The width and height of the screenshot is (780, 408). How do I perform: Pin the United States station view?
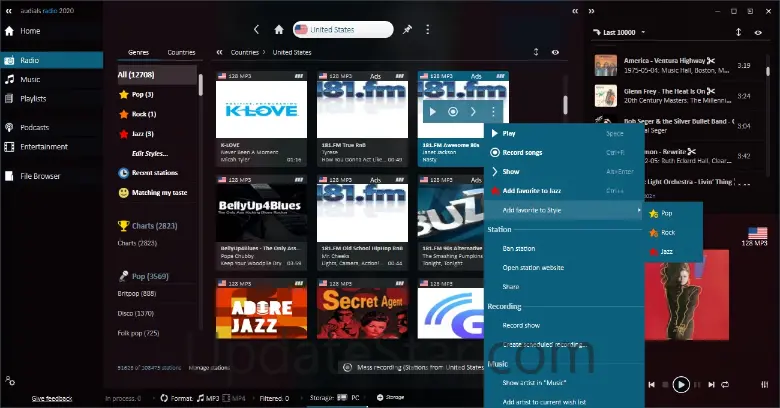407,30
